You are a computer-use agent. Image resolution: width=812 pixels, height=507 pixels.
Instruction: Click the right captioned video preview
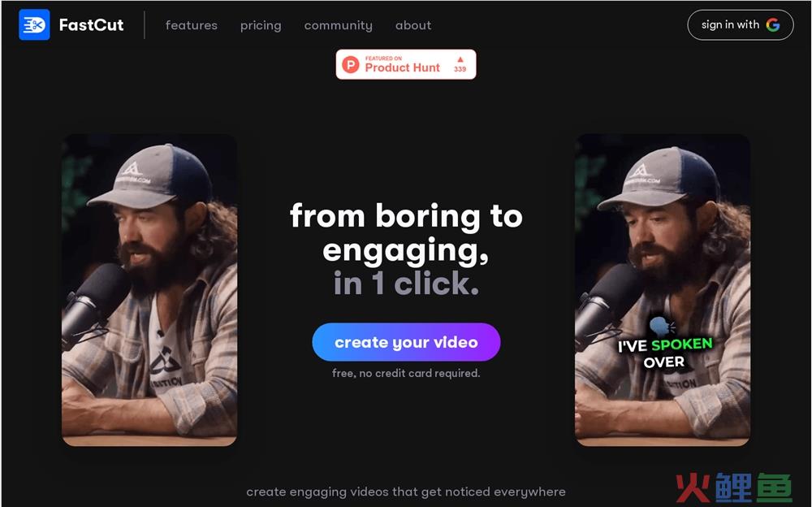(663, 290)
